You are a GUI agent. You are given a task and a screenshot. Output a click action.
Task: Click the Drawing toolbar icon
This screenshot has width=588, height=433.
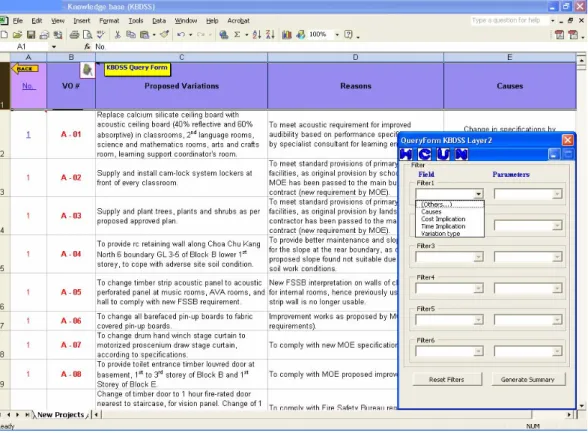click(300, 35)
